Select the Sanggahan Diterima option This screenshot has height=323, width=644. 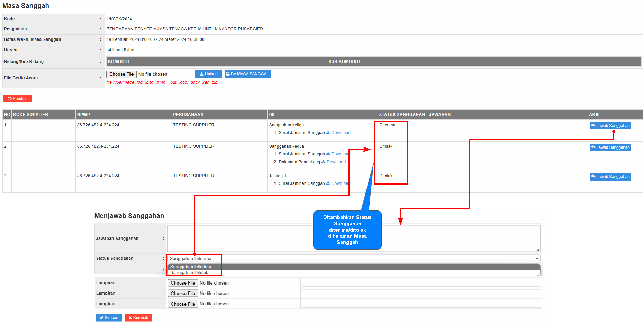click(x=191, y=267)
